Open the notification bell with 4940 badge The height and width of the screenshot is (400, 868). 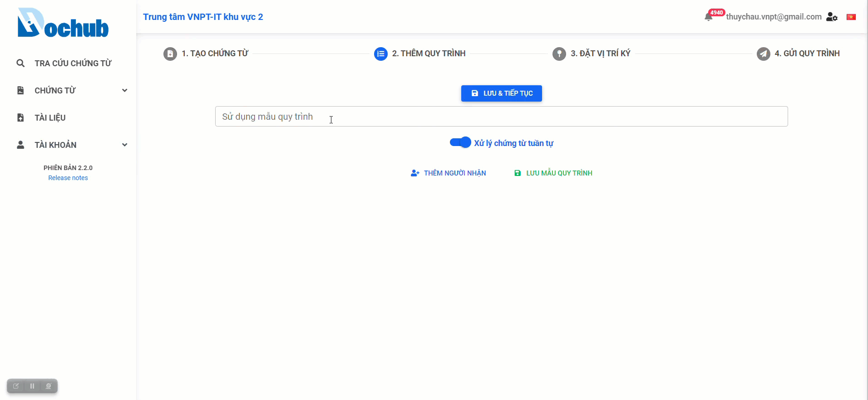(709, 17)
